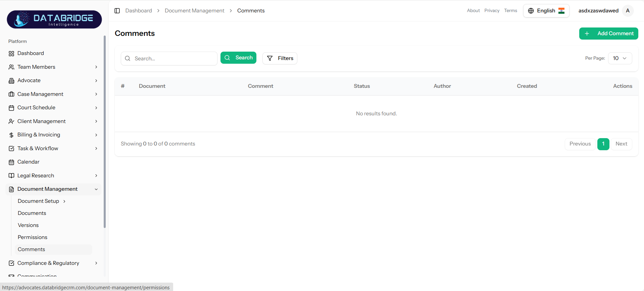Expand the Advocate submenu chevron
This screenshot has height=291, width=644.
click(x=96, y=81)
